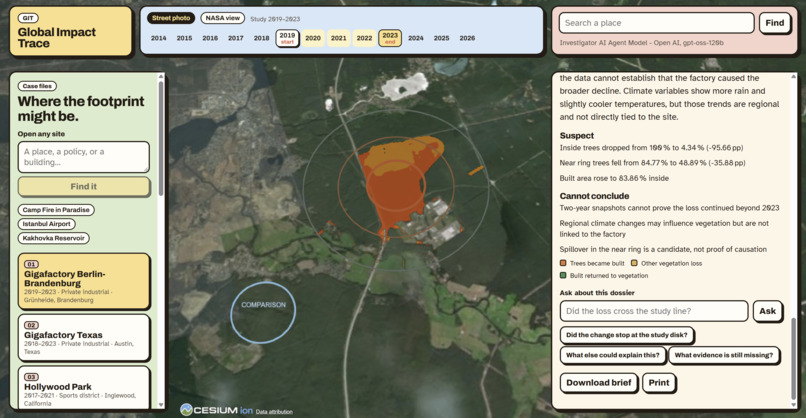
Task: Open the Kakhovka Reservoir preset
Action: (x=53, y=238)
